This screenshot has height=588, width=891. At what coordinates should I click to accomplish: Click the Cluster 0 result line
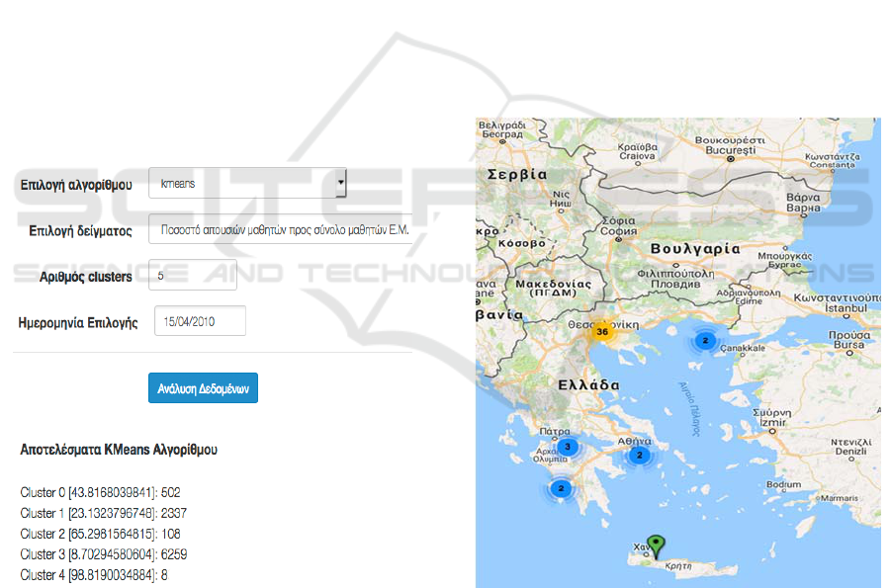[x=101, y=492]
